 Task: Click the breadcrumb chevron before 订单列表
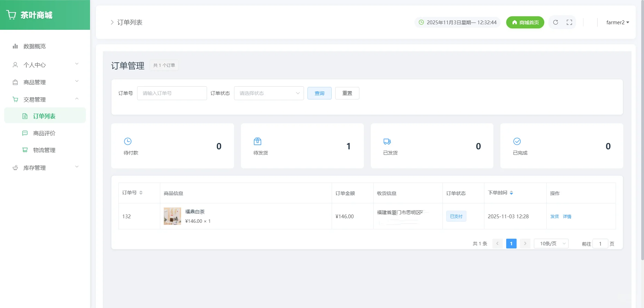coord(112,22)
